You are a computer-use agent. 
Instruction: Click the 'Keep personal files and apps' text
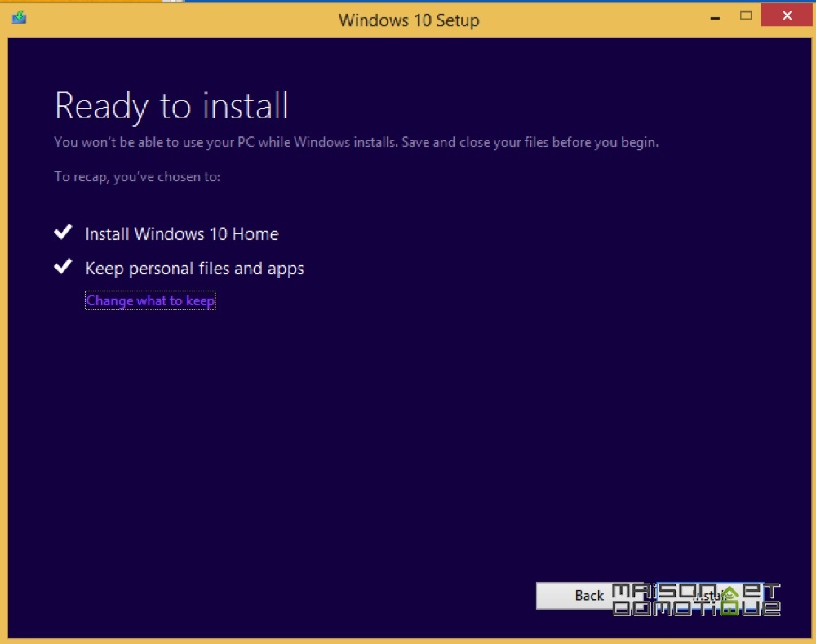tap(195, 269)
